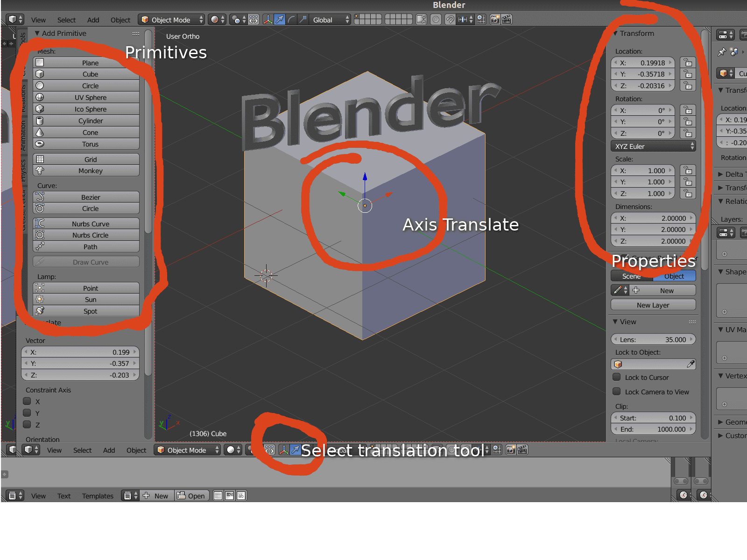Click Open in the text editor header
Image resolution: width=747 pixels, height=560 pixels.
[191, 496]
